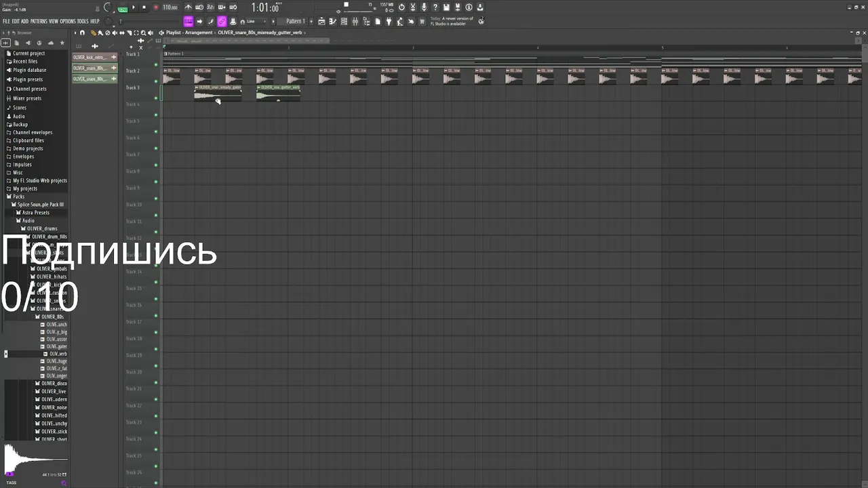Click the FL Studio update notification text
Screen dimensions: 868x488
pos(452,21)
